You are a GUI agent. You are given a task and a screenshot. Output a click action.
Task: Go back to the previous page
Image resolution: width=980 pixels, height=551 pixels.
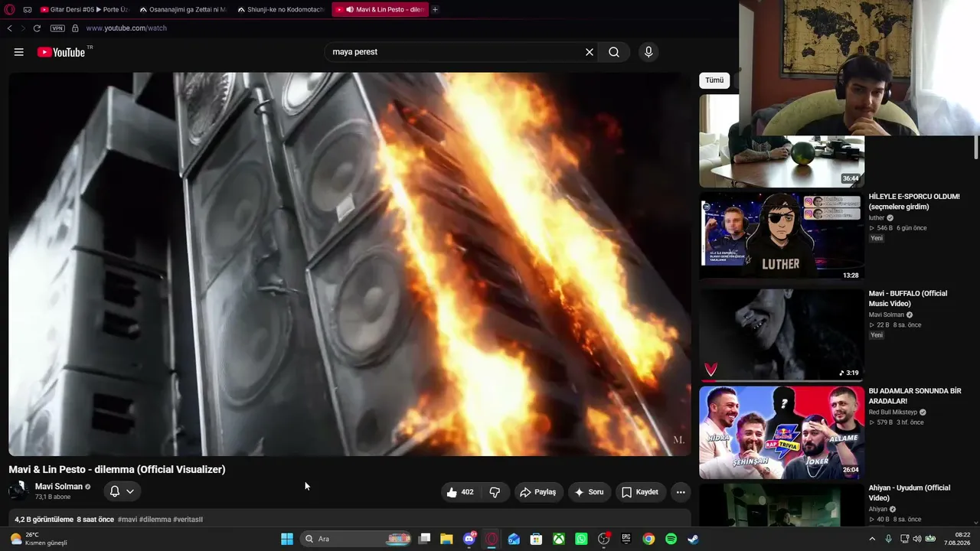(x=9, y=28)
